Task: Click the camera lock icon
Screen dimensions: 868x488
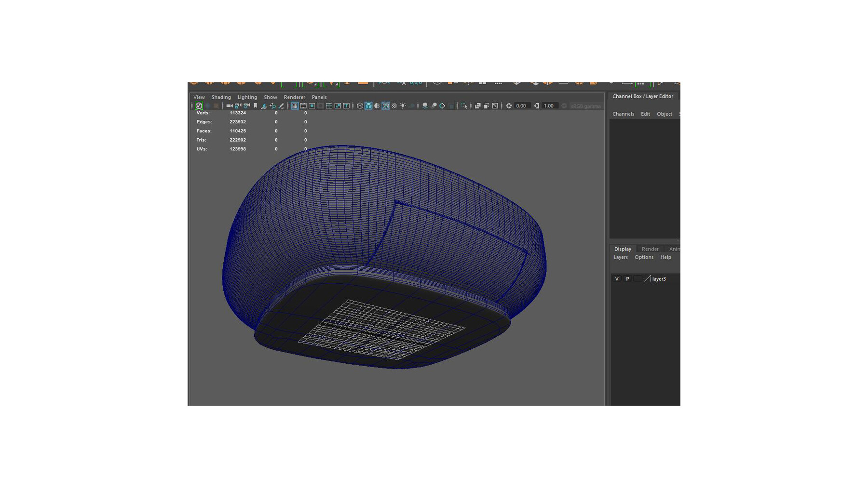Action: (236, 106)
